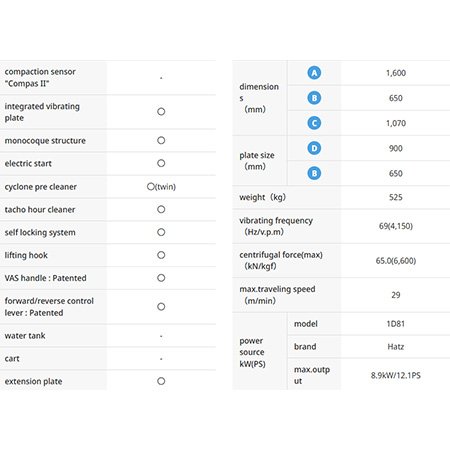This screenshot has height=450, width=450.
Task: Click the weight value 525
Action: [395, 197]
